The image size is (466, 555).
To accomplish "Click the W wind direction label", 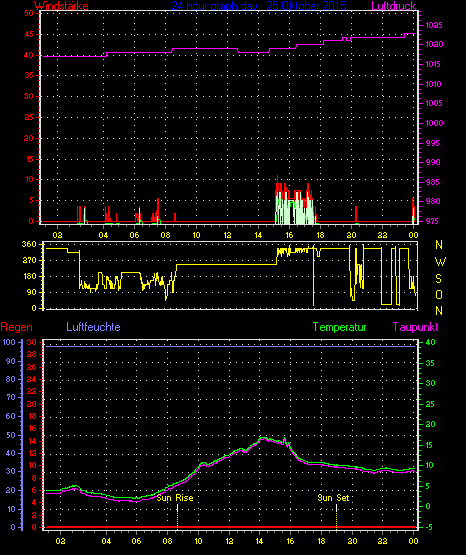I will [440, 262].
